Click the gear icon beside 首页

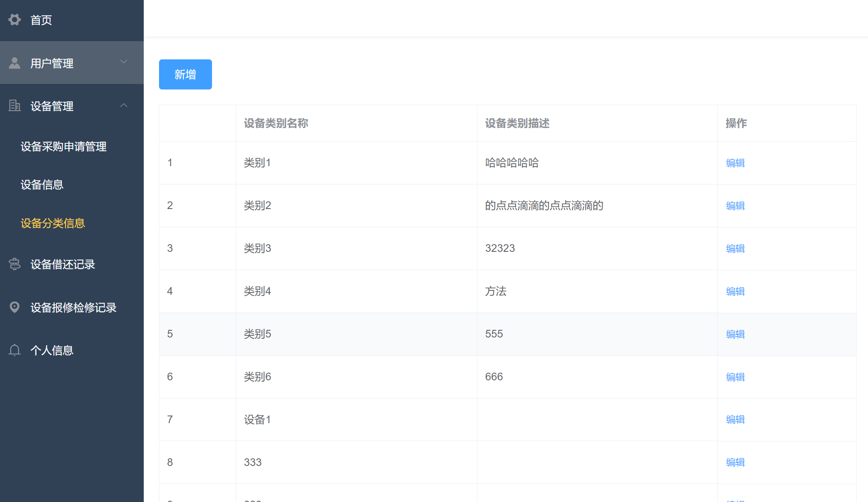tap(14, 20)
